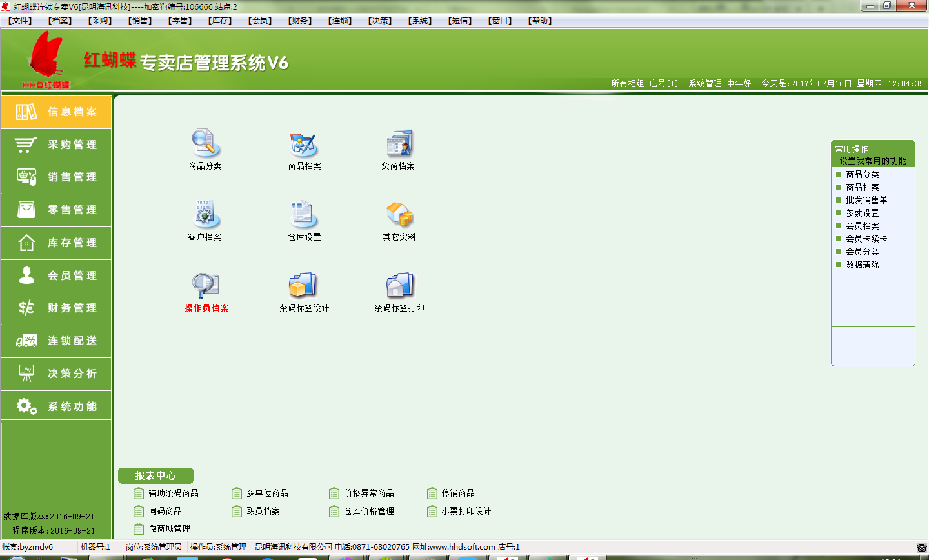Open the 【财务】 menu in menu bar

tap(300, 21)
